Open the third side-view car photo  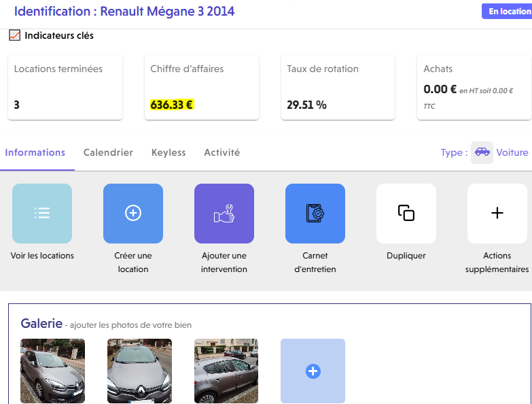[x=226, y=371]
